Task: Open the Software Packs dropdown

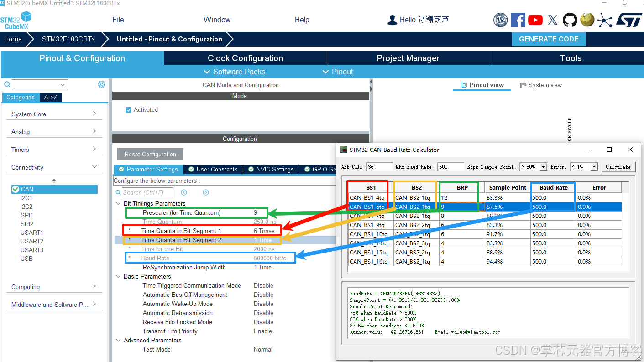Action: pyautogui.click(x=234, y=72)
